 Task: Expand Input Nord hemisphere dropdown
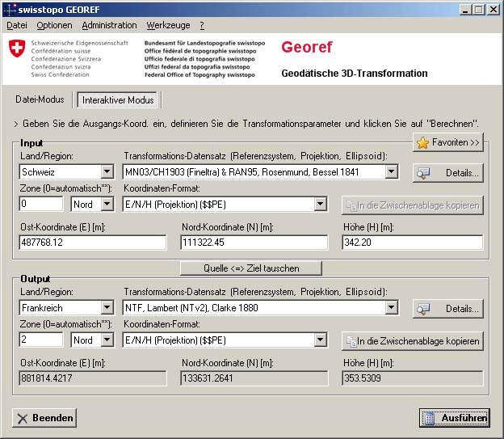107,204
